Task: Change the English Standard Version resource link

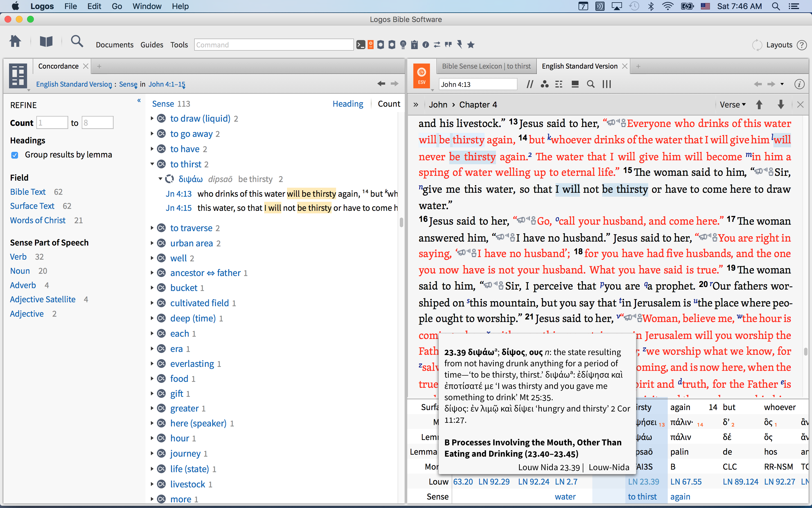Action: [x=74, y=84]
